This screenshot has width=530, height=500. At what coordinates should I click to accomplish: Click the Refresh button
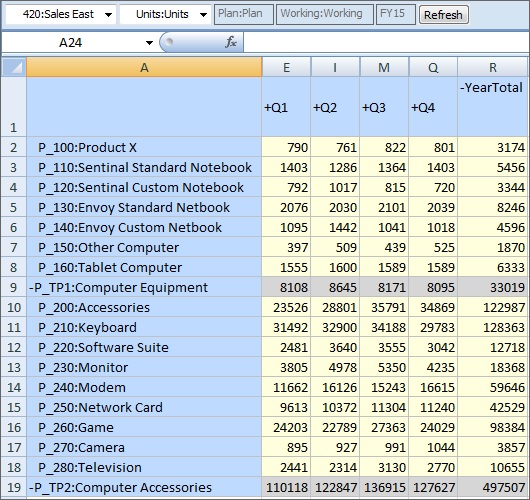(443, 15)
